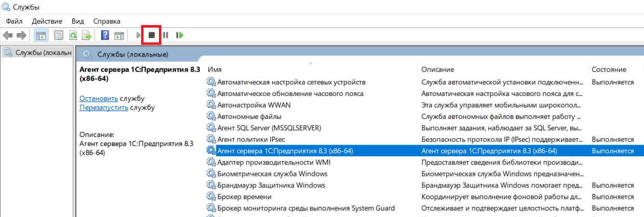Click the Back arrow in toolbar

point(8,35)
